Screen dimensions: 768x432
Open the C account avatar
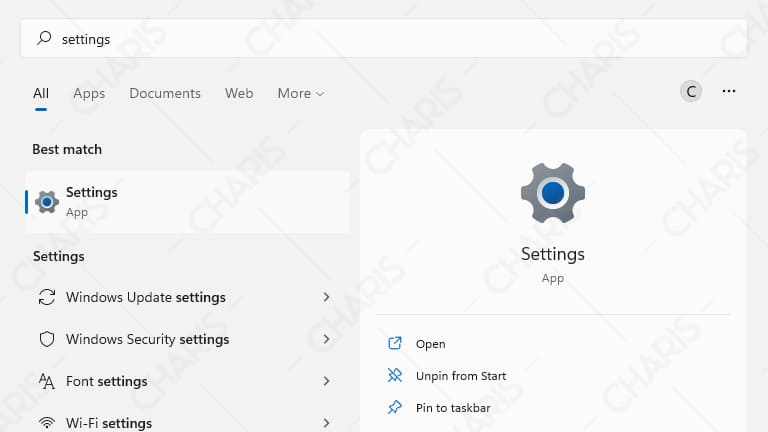[691, 91]
